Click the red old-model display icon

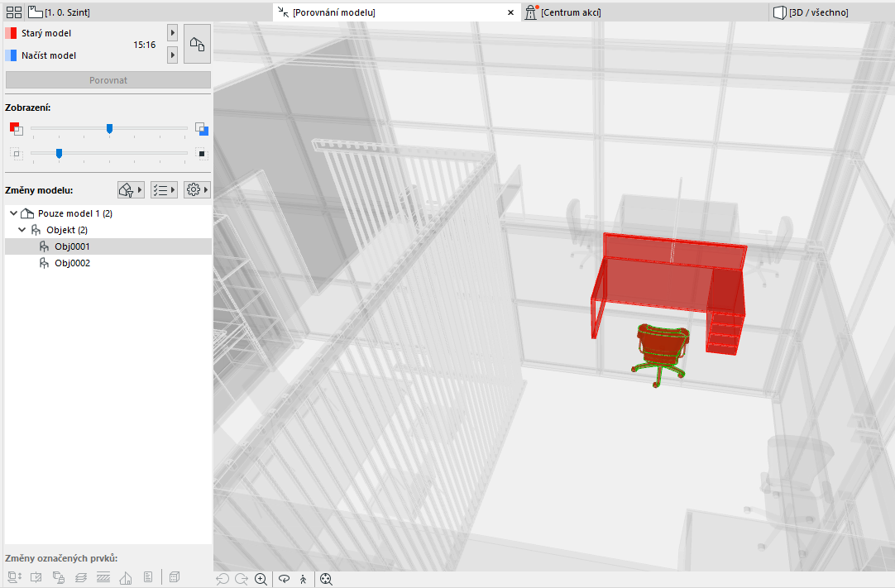(16, 128)
